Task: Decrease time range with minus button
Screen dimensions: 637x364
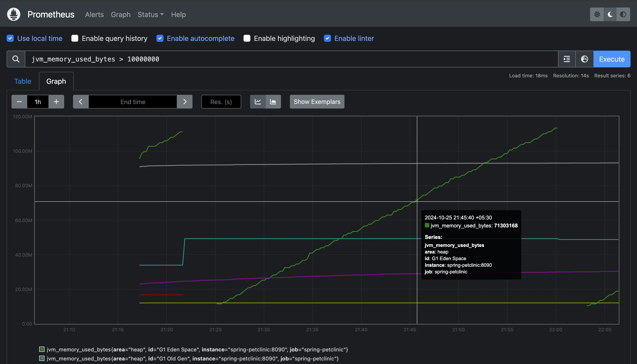Action: pos(19,102)
